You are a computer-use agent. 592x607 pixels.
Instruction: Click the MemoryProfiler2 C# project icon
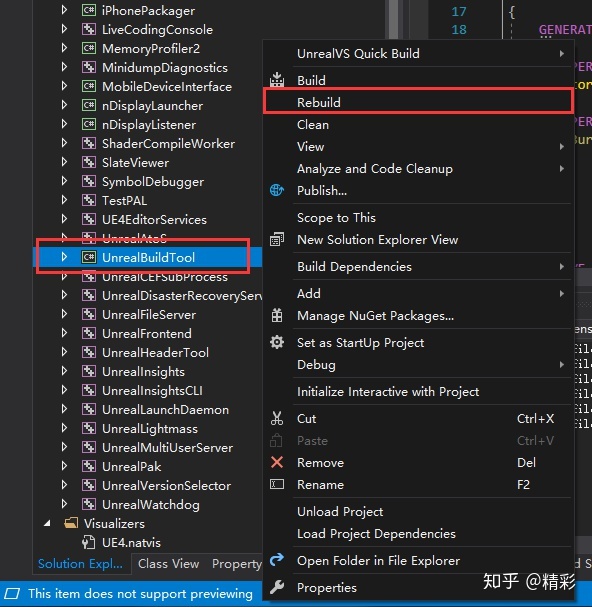(89, 48)
